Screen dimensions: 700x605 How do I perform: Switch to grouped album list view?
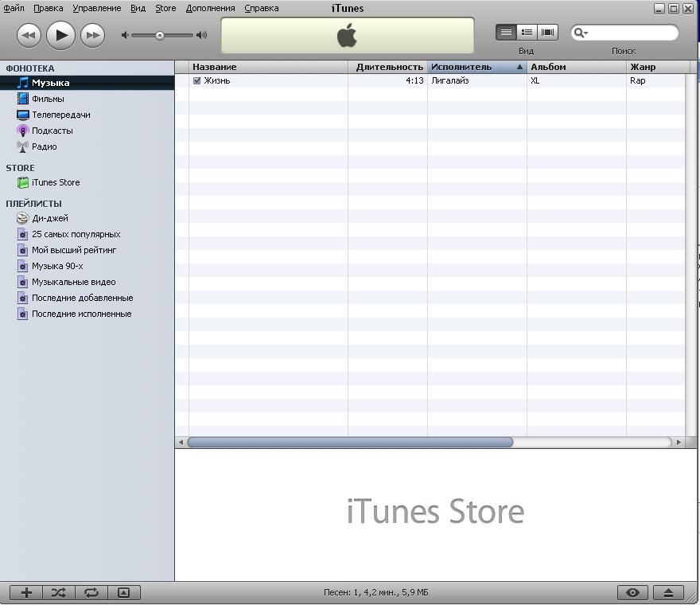(527, 33)
